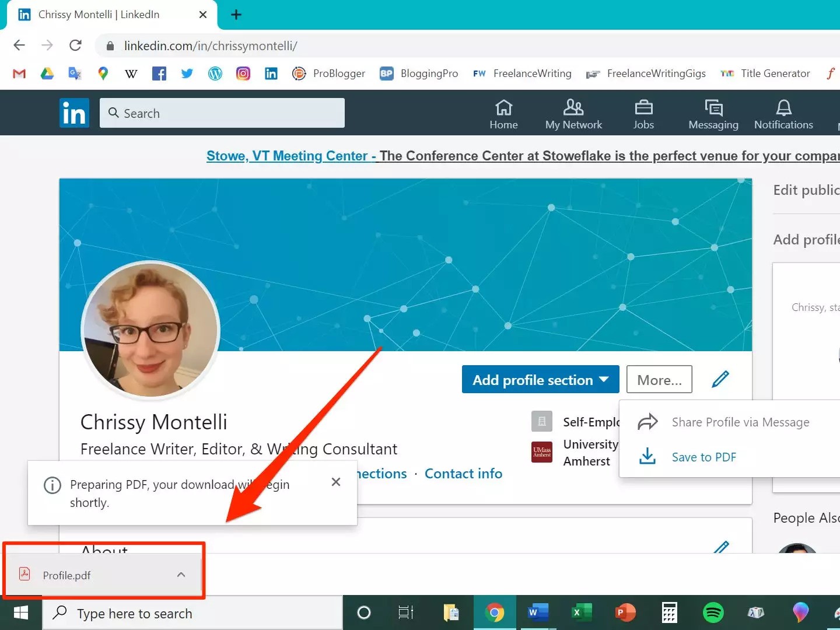Open Google Translate bookmark

(x=75, y=73)
